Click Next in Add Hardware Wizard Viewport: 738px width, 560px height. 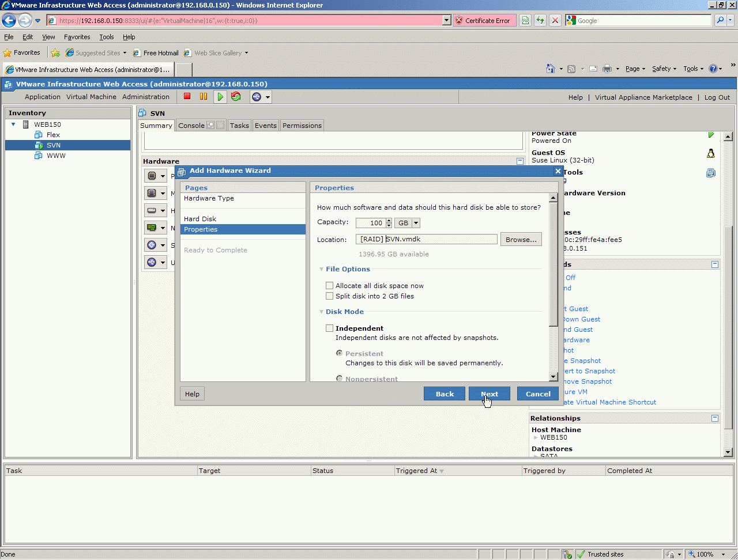click(x=490, y=394)
